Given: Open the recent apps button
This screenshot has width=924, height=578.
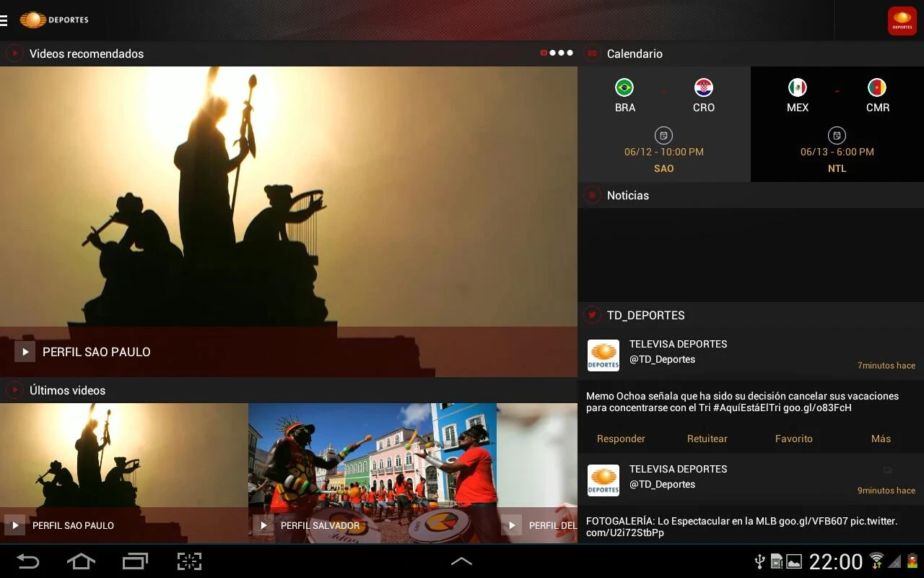Looking at the screenshot, I should [x=135, y=561].
